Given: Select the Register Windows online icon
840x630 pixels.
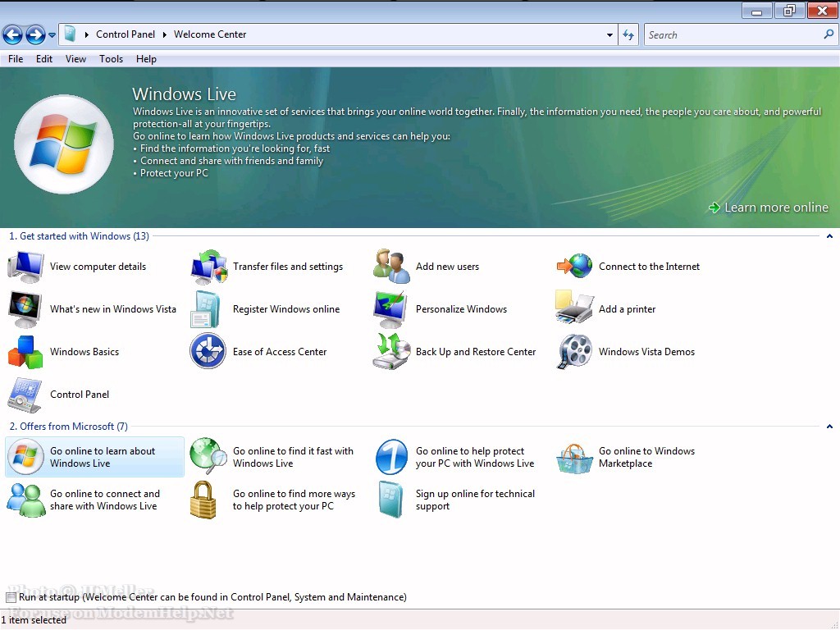Looking at the screenshot, I should 205,309.
